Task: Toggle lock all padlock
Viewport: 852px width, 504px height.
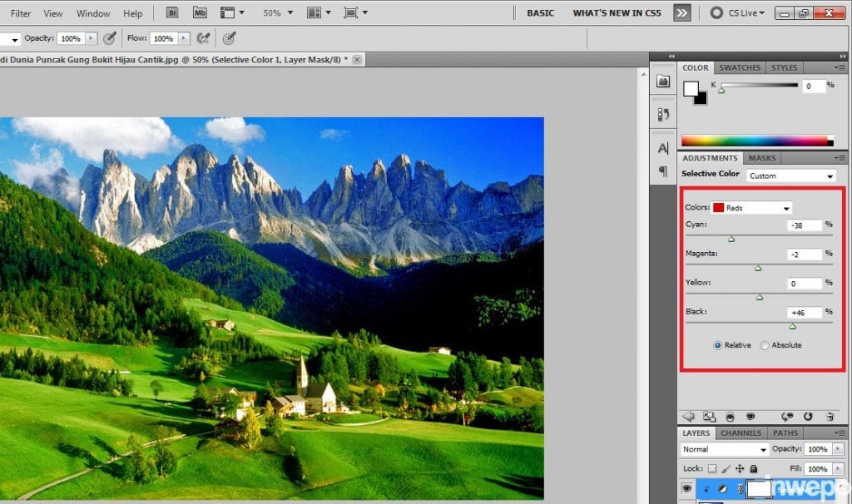Action: (x=754, y=468)
